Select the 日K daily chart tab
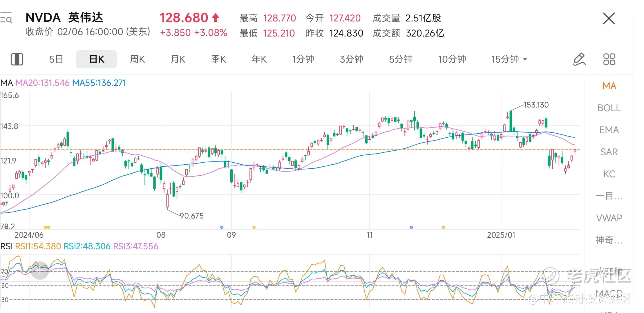644x313 pixels. (97, 59)
